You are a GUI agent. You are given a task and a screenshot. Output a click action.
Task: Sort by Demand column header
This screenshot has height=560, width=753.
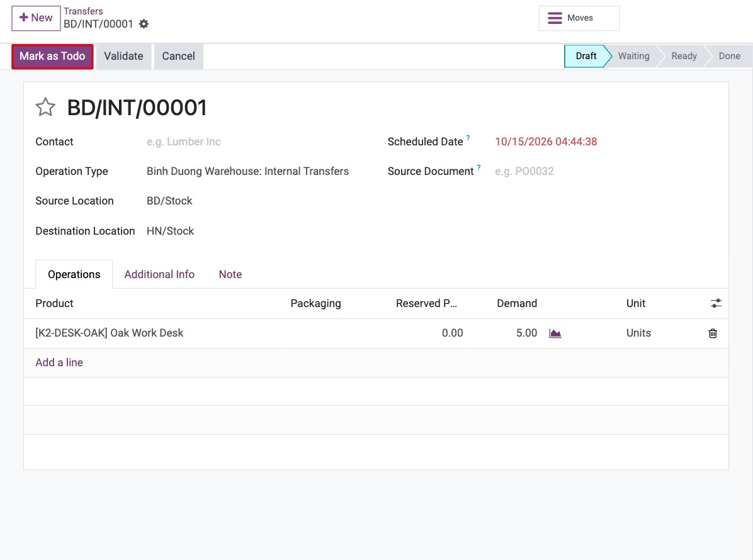517,303
